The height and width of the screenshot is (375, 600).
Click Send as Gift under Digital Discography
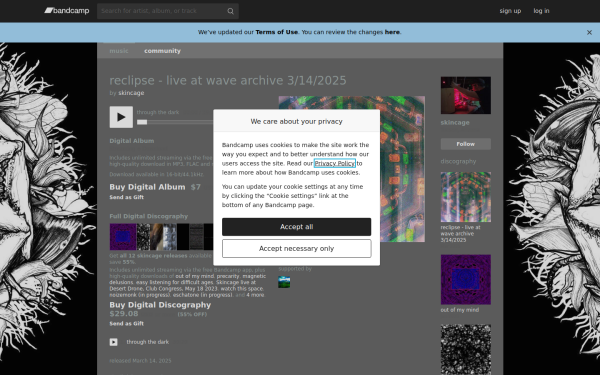[127, 324]
